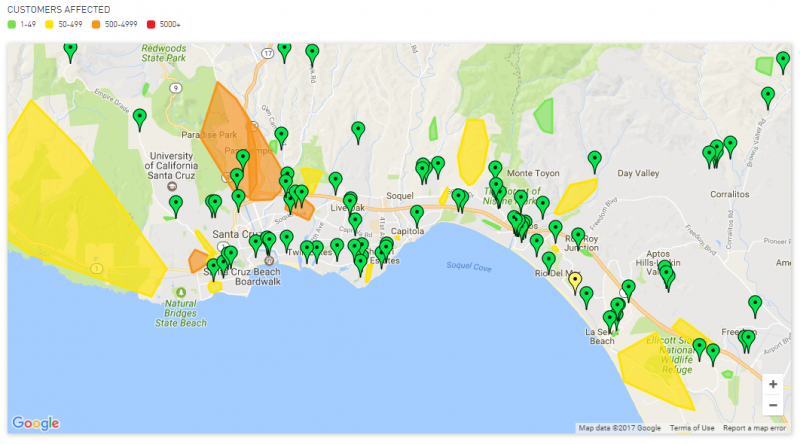Zoom out the map with minus button
This screenshot has height=444, width=800.
772,405
